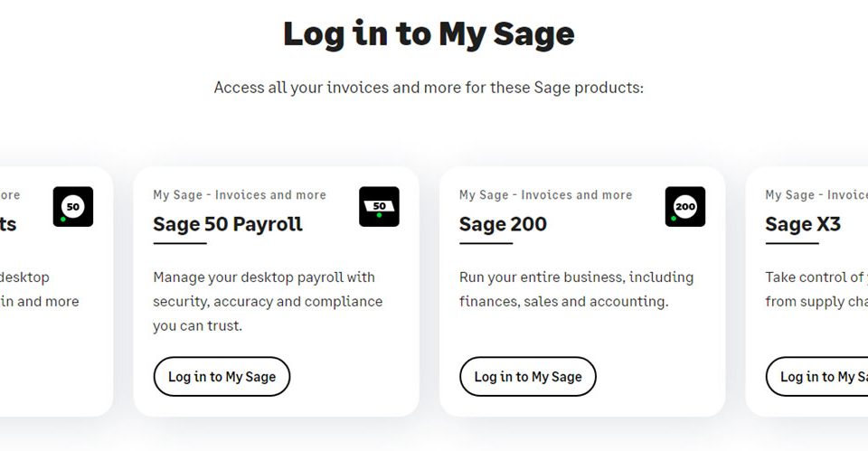Click the 'Take control of' description in Sage X3 card

point(816,289)
